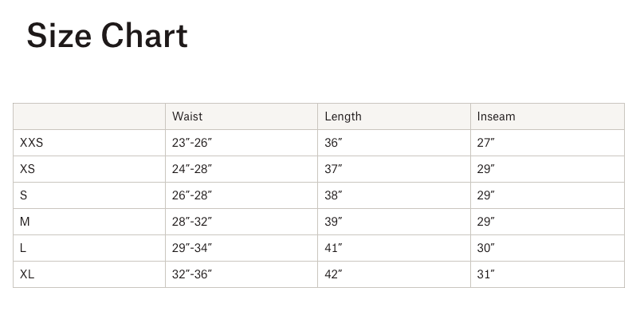
Task: Select the L size row label
Action: [23, 248]
